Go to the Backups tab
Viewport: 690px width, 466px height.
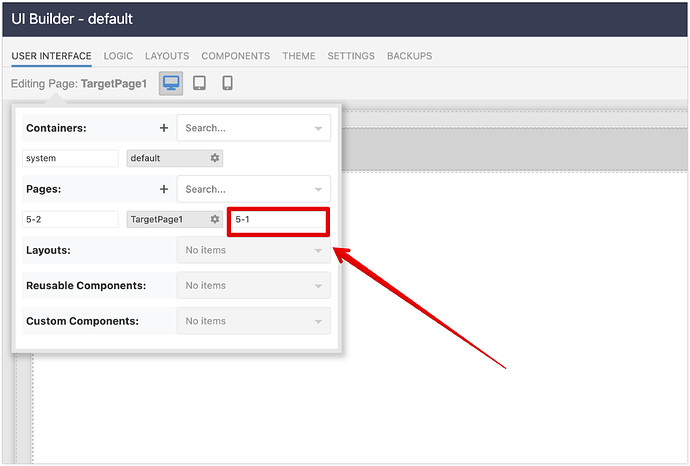tap(409, 56)
